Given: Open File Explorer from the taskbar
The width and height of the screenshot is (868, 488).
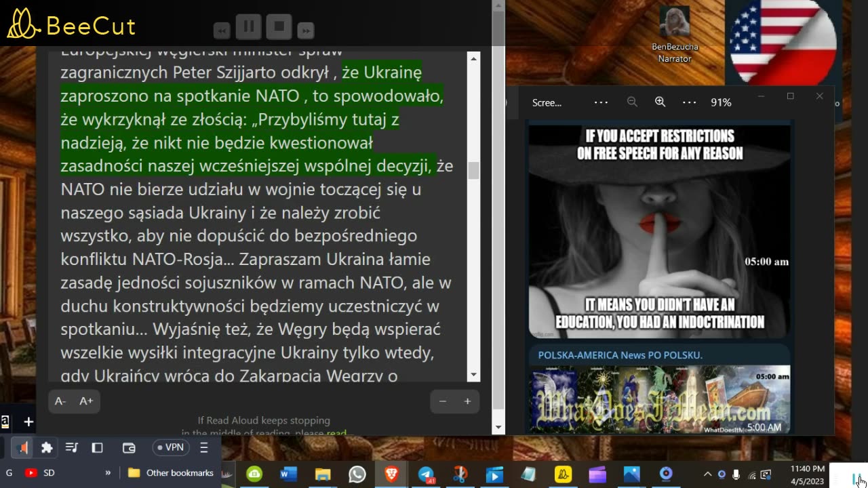Looking at the screenshot, I should pos(323,474).
